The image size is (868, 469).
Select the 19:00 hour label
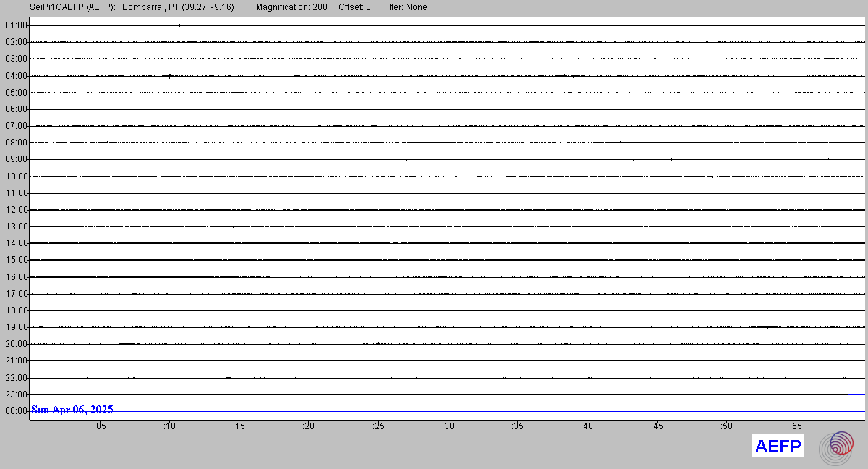point(16,327)
